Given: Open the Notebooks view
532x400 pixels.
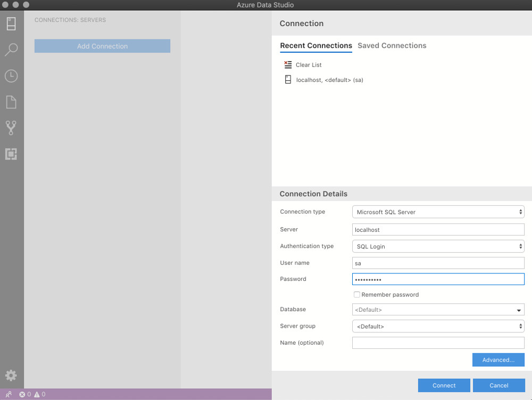Looking at the screenshot, I should tap(11, 101).
